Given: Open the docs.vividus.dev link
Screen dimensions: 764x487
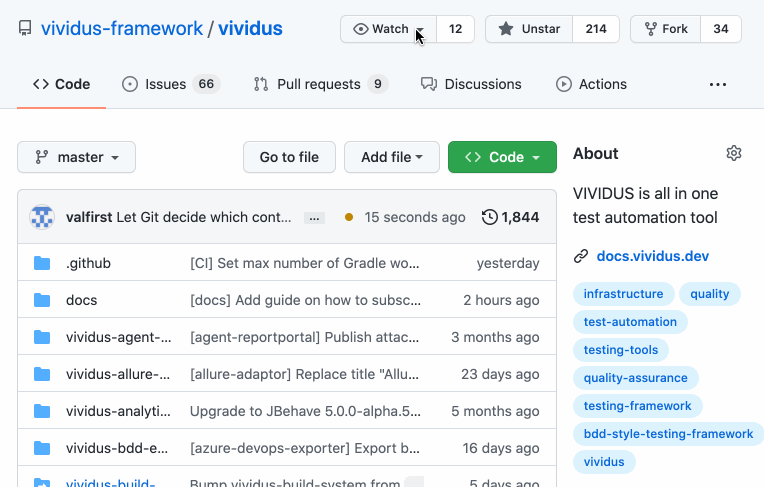Looking at the screenshot, I should point(652,256).
